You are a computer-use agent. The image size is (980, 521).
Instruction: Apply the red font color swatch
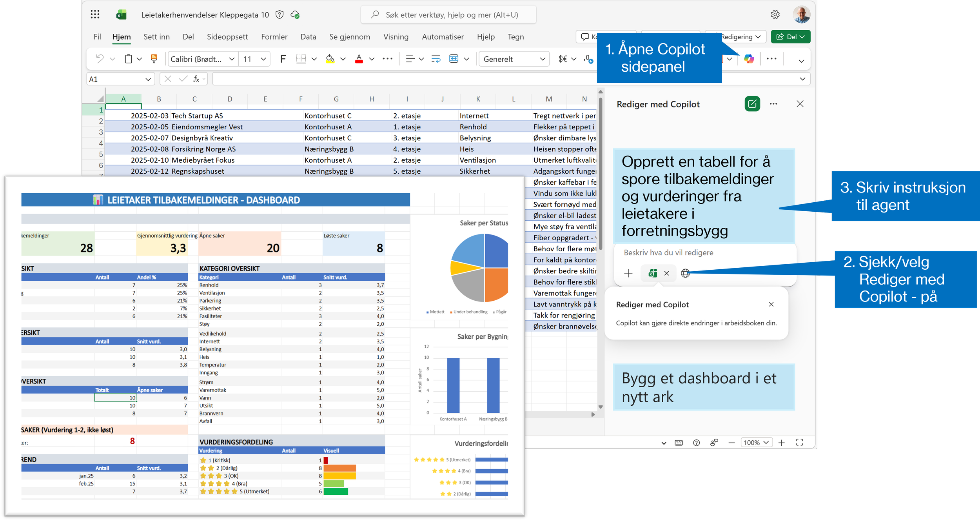(x=359, y=59)
